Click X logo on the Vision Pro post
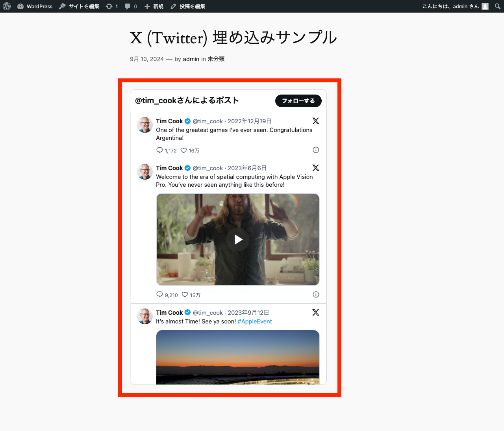The image size is (504, 431). point(316,168)
